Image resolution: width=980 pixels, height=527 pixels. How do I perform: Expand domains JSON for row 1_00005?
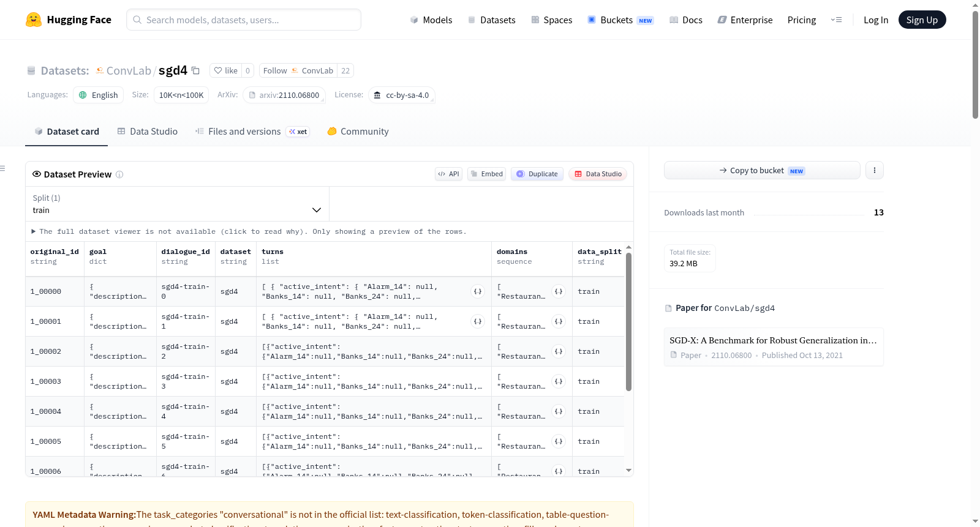click(559, 441)
